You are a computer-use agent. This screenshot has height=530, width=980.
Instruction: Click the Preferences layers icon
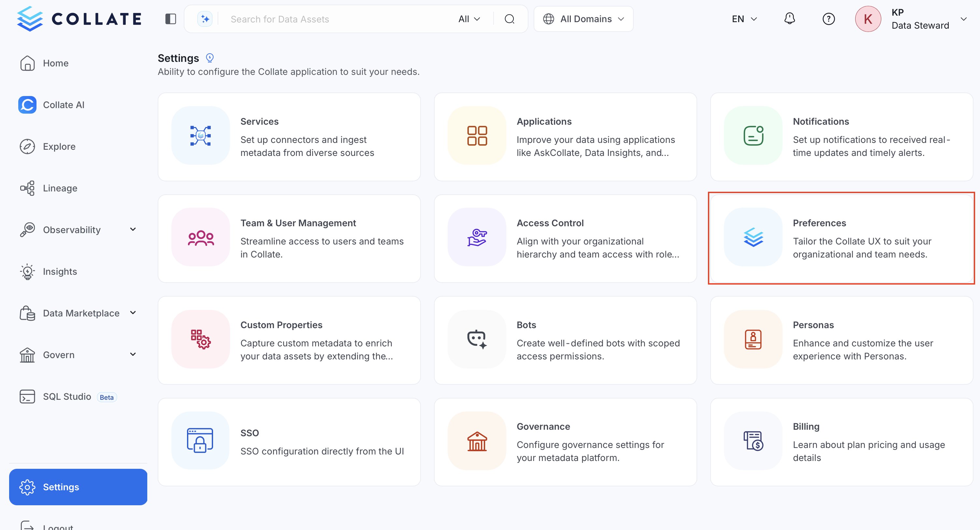click(753, 237)
